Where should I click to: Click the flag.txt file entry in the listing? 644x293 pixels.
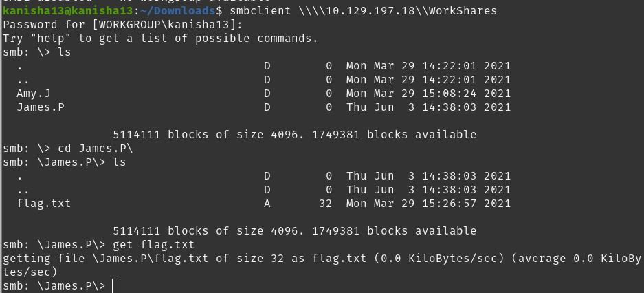tap(44, 204)
